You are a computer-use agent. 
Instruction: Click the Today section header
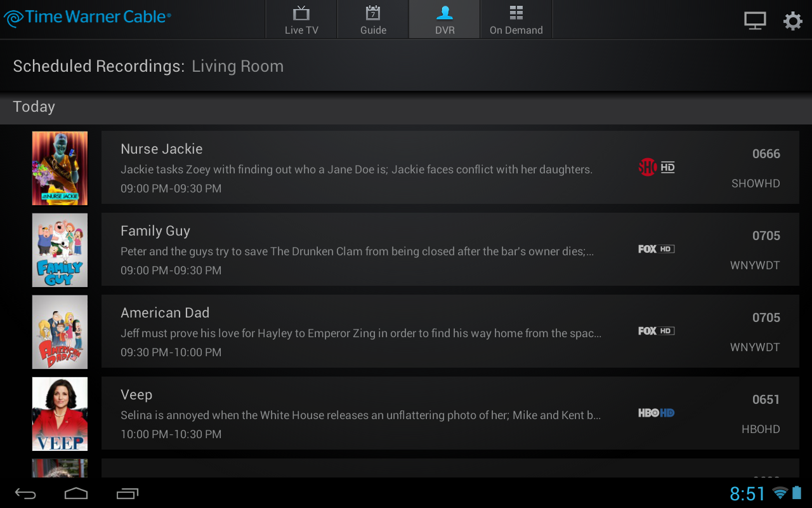406,107
